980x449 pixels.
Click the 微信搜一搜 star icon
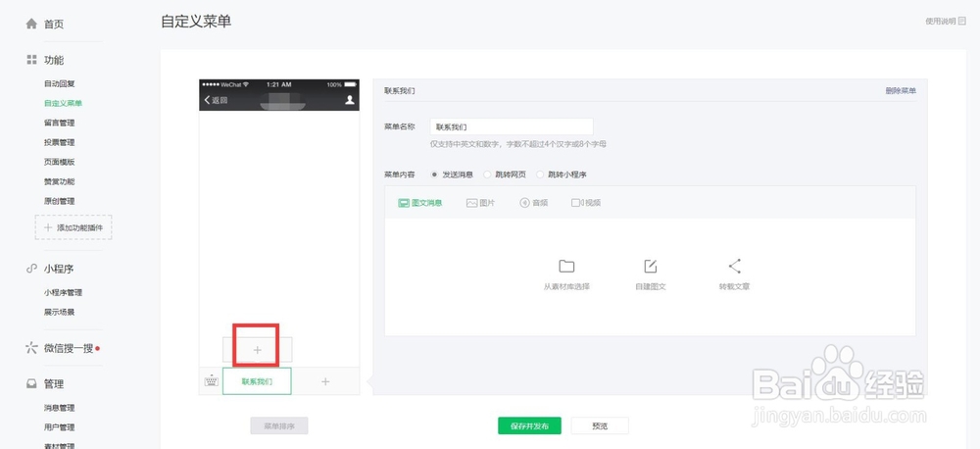coord(31,348)
